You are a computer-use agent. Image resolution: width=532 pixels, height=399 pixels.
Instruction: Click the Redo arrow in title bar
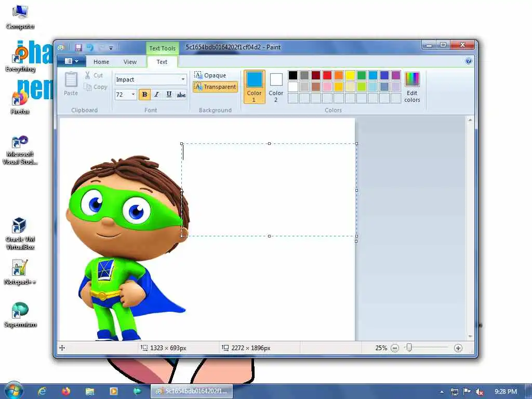(x=101, y=47)
